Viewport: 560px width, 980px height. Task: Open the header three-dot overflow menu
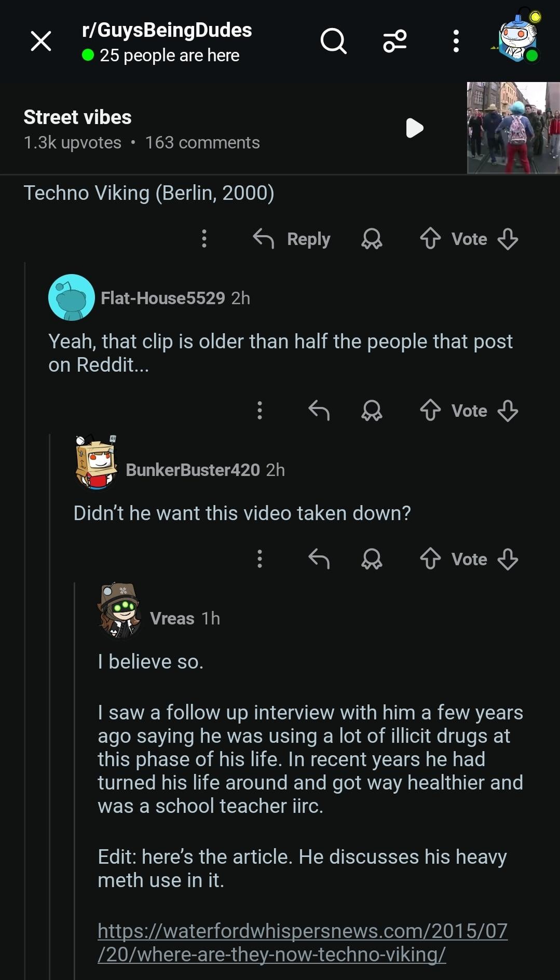point(456,41)
